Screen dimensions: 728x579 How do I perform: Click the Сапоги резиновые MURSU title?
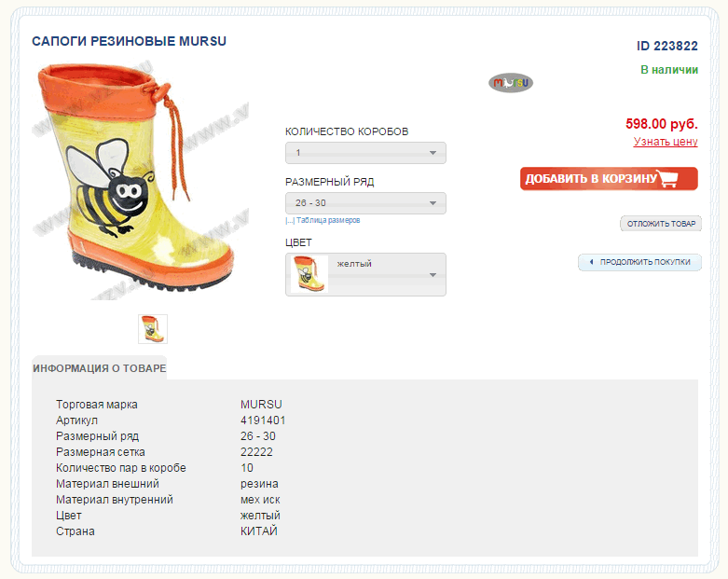[x=130, y=42]
